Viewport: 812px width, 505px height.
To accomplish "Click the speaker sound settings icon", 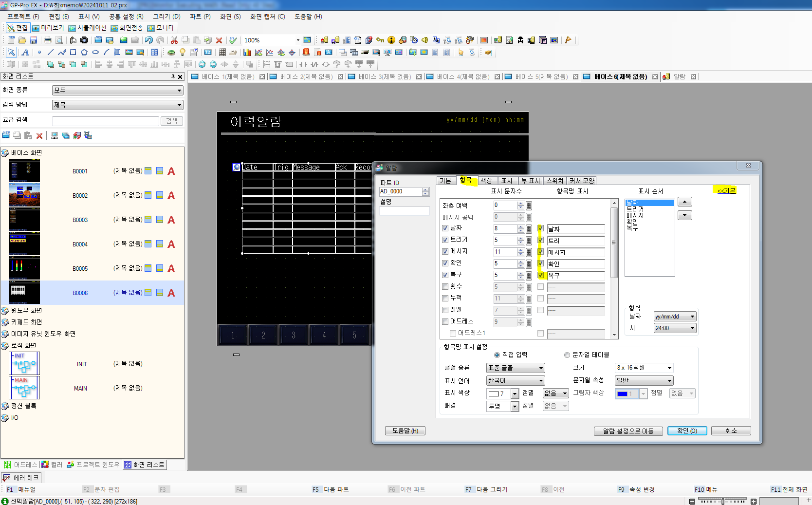I will tap(425, 40).
